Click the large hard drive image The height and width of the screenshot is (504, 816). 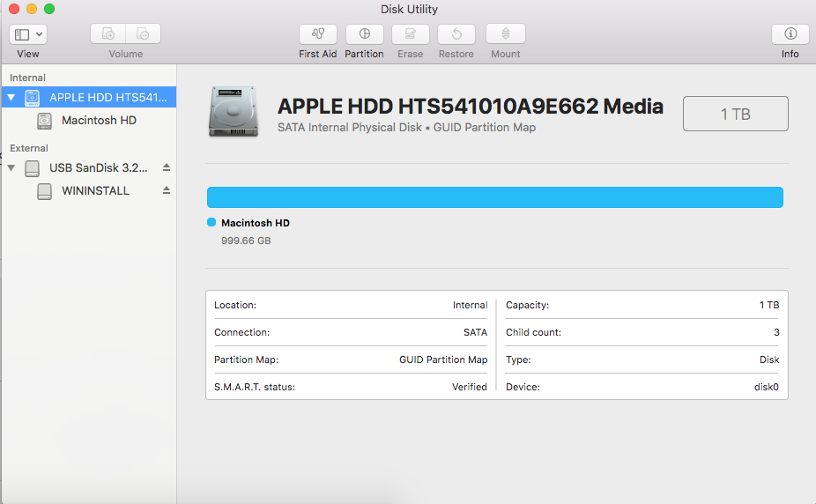point(234,112)
